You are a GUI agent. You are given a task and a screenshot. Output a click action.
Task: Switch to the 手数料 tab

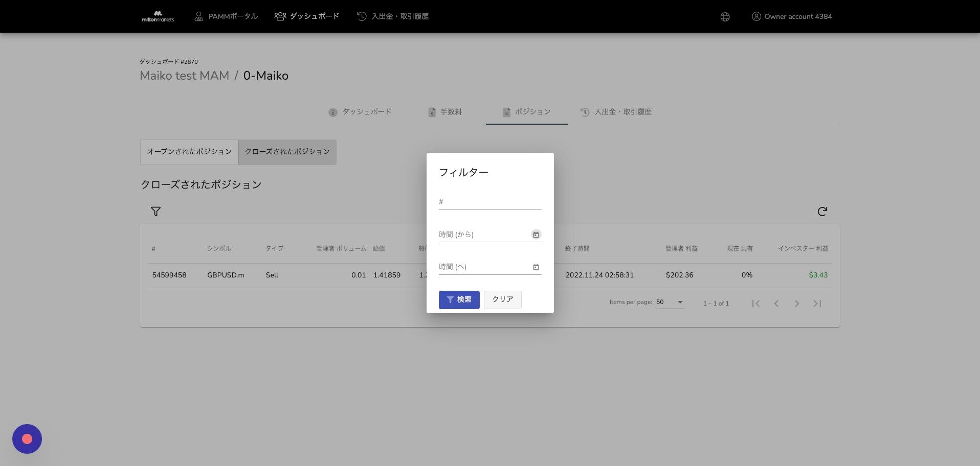pyautogui.click(x=445, y=112)
